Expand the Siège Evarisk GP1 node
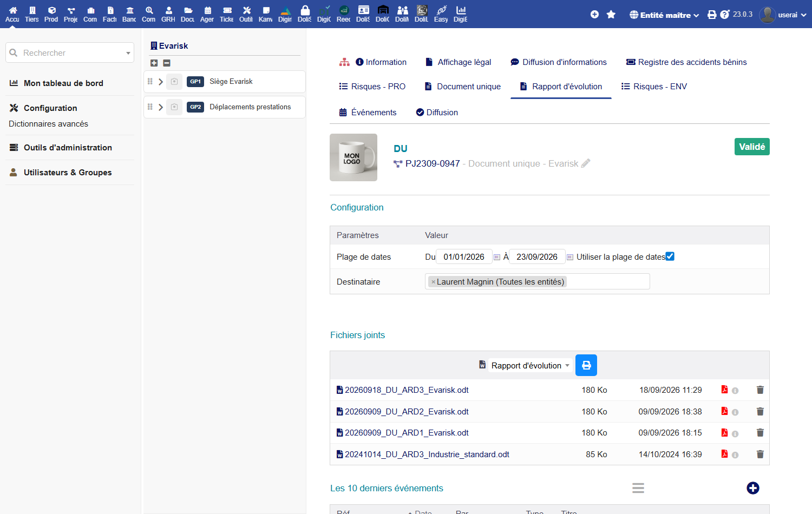Viewport: 812px width, 514px height. click(x=161, y=82)
